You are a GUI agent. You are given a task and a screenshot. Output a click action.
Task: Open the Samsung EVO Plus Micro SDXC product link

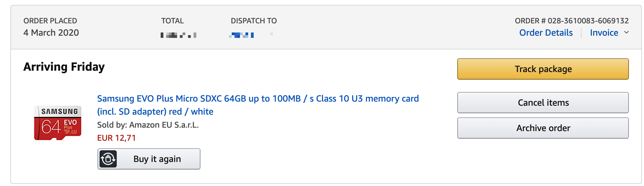click(x=258, y=105)
